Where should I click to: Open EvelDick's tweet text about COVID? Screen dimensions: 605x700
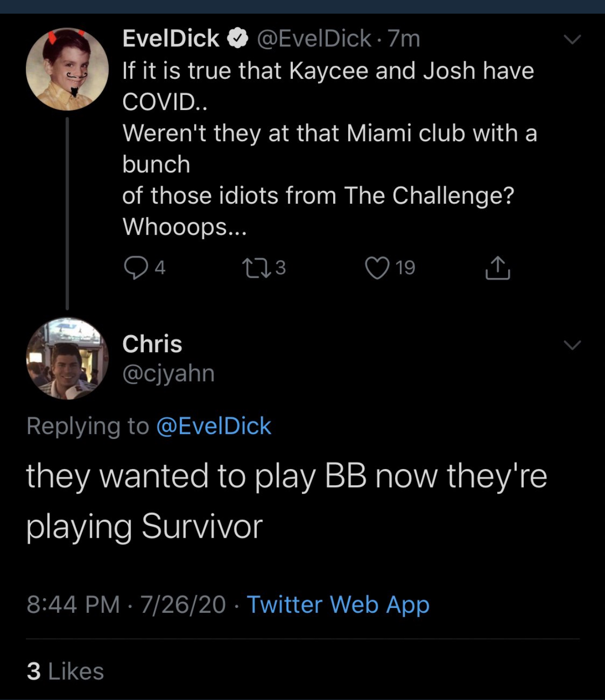click(330, 149)
